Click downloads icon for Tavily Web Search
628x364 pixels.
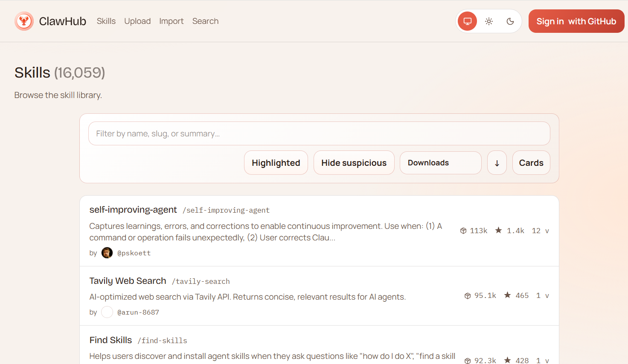coord(468,295)
